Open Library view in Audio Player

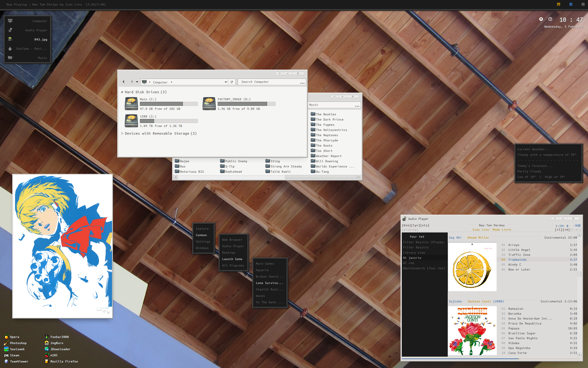coord(424,253)
